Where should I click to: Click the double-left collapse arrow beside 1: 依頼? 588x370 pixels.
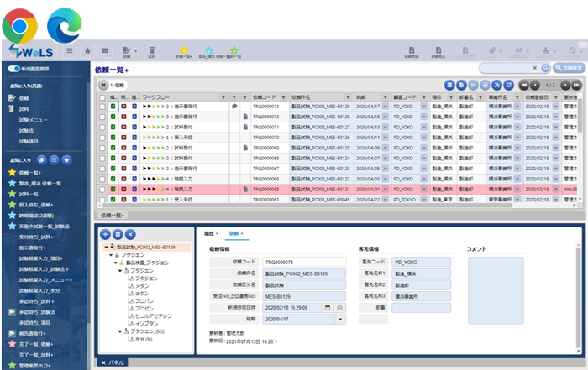pyautogui.click(x=103, y=85)
